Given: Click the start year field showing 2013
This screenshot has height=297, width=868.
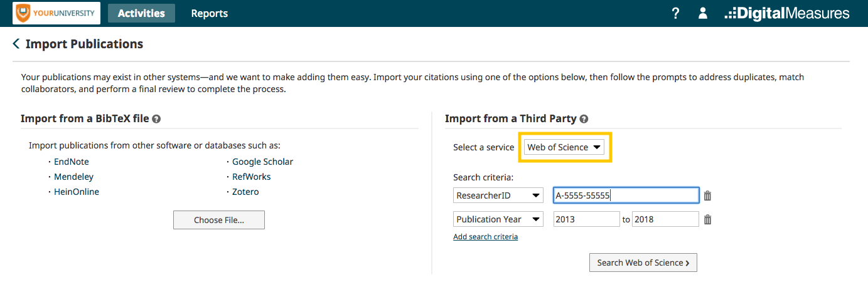Looking at the screenshot, I should [x=586, y=219].
